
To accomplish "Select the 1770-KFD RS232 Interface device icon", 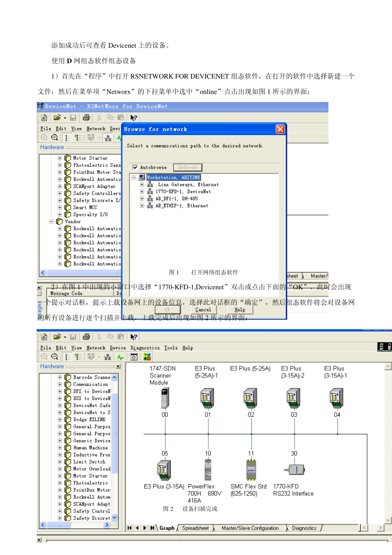I will pos(294,470).
